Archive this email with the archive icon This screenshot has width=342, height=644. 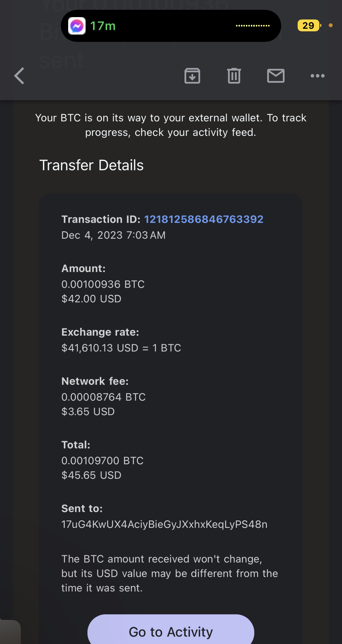tap(192, 76)
